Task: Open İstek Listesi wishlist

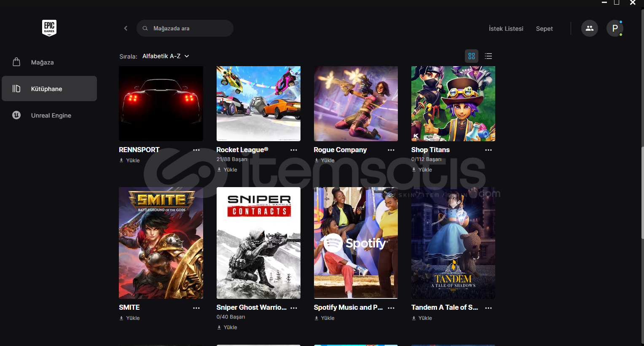Action: pyautogui.click(x=506, y=29)
